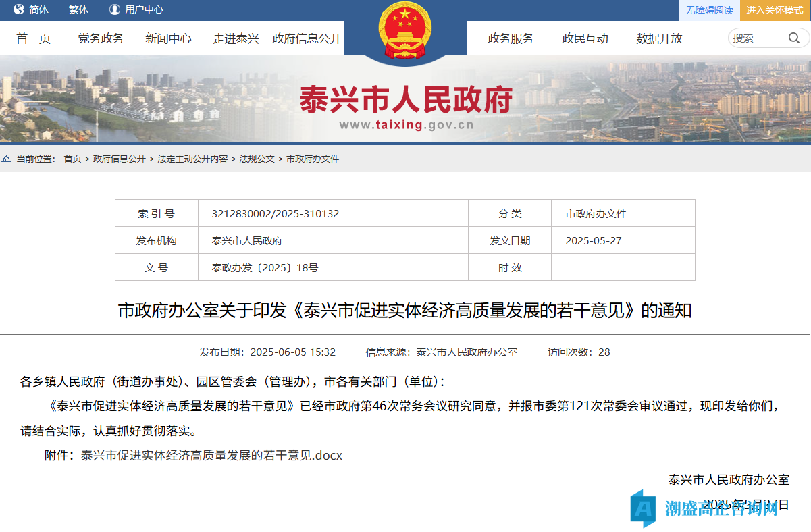The width and height of the screenshot is (811, 532).
Task: Switch to 繁体 traditional Chinese
Action: [78, 9]
